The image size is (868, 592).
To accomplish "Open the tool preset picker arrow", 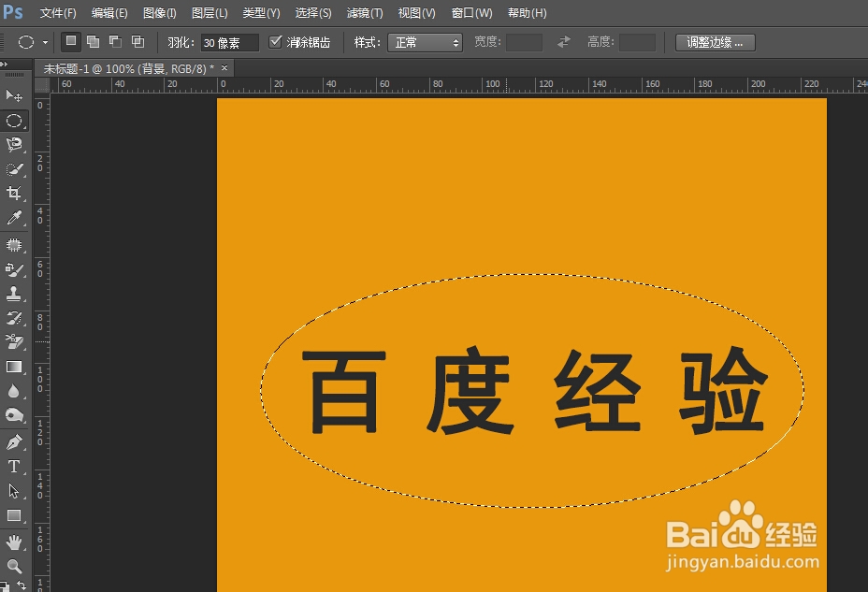I will tap(46, 43).
